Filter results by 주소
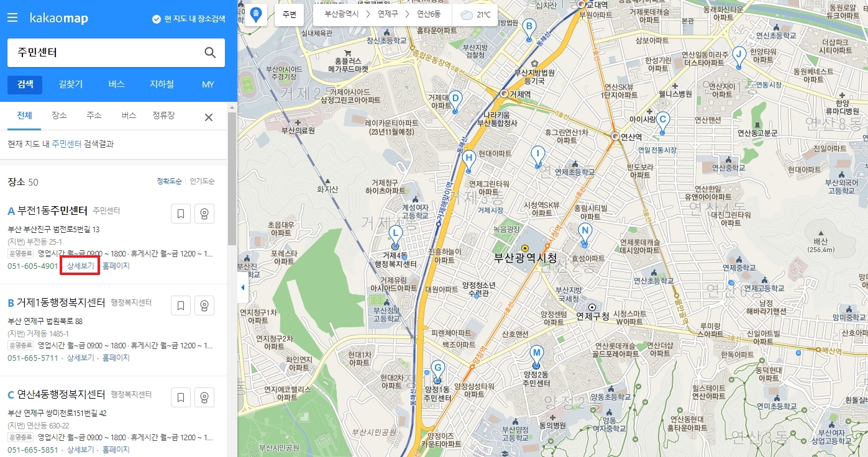This screenshot has width=868, height=457. coord(94,115)
